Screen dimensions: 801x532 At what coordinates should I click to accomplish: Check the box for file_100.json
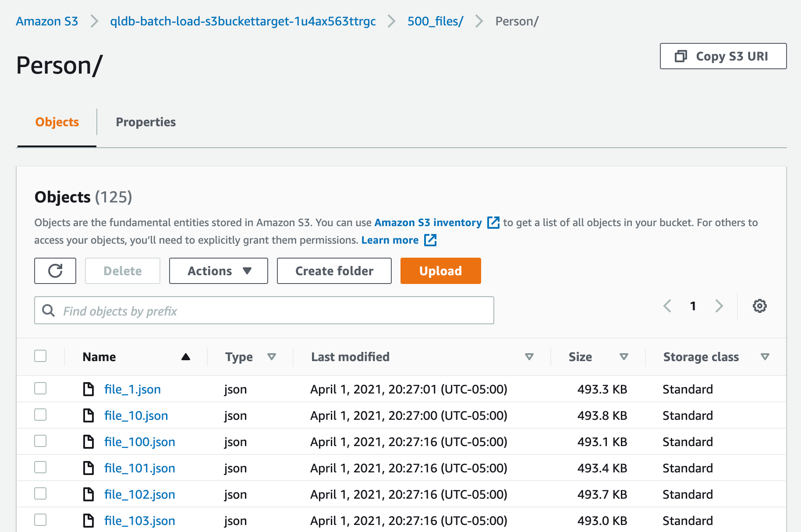tap(40, 441)
